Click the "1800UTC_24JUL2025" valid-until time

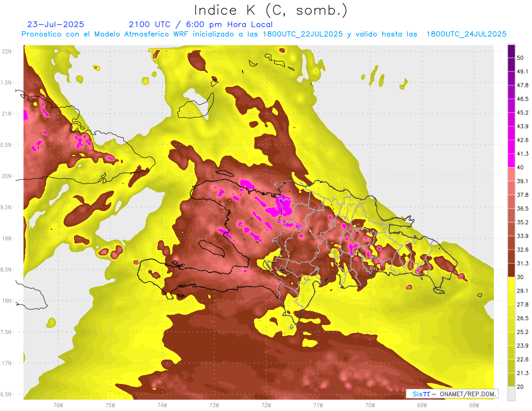[466, 34]
